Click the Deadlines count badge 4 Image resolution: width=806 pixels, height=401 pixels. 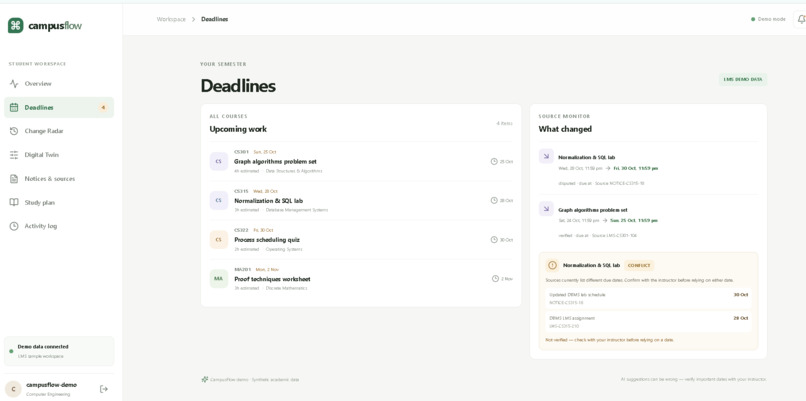(103, 107)
